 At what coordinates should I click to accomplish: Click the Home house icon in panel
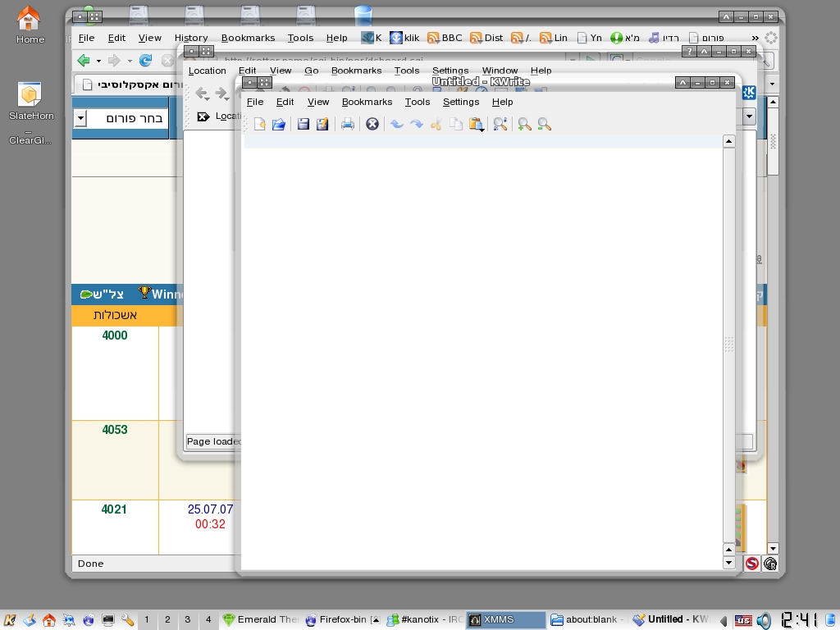click(x=48, y=620)
